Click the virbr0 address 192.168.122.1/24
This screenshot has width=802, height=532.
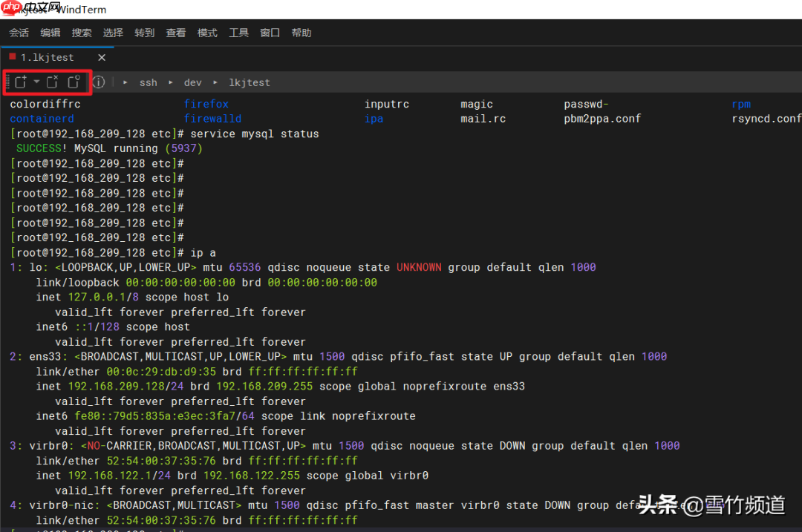(x=119, y=476)
